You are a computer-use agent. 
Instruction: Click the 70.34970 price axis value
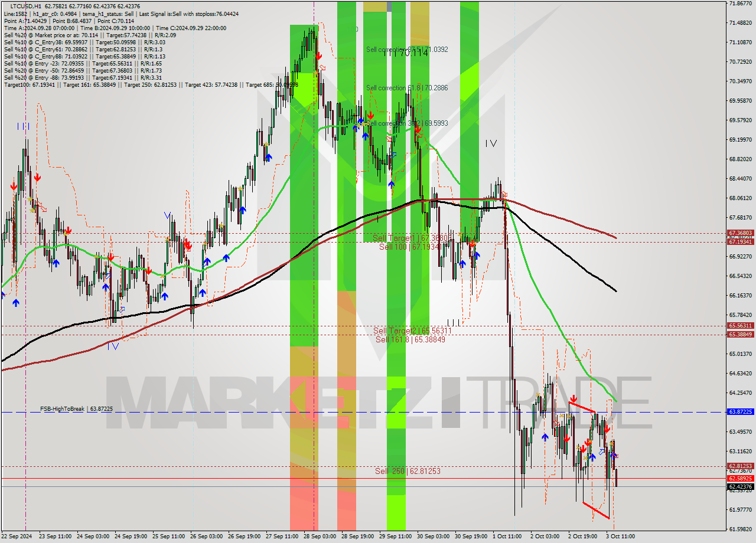740,81
